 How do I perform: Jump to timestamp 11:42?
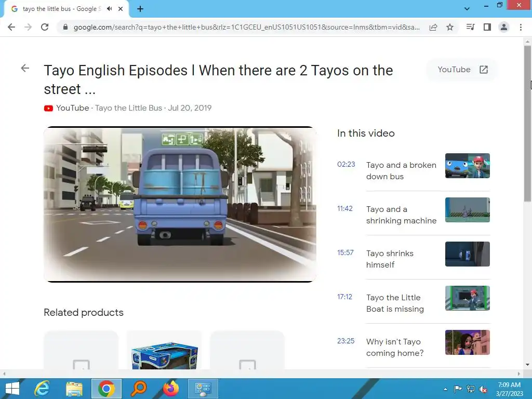click(345, 208)
